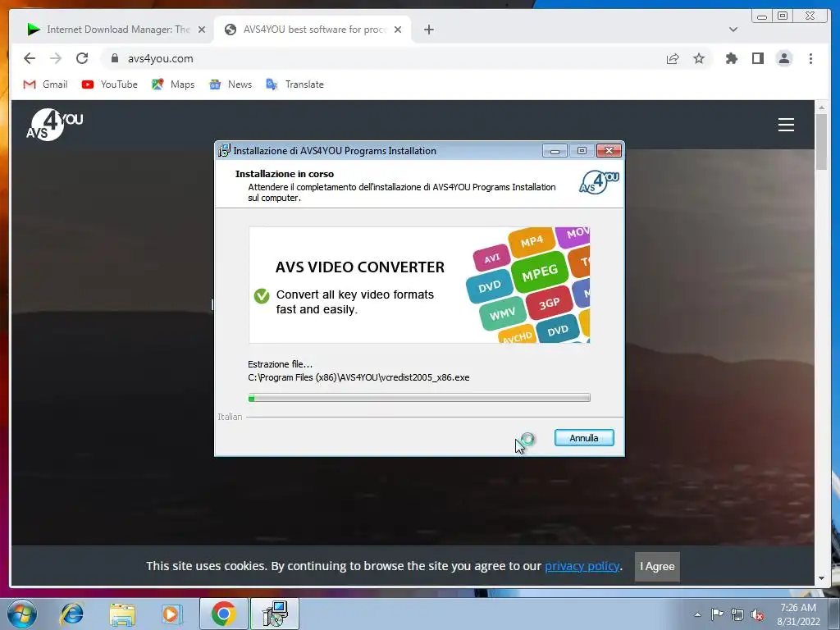Open the website hamburger menu

coord(786,125)
